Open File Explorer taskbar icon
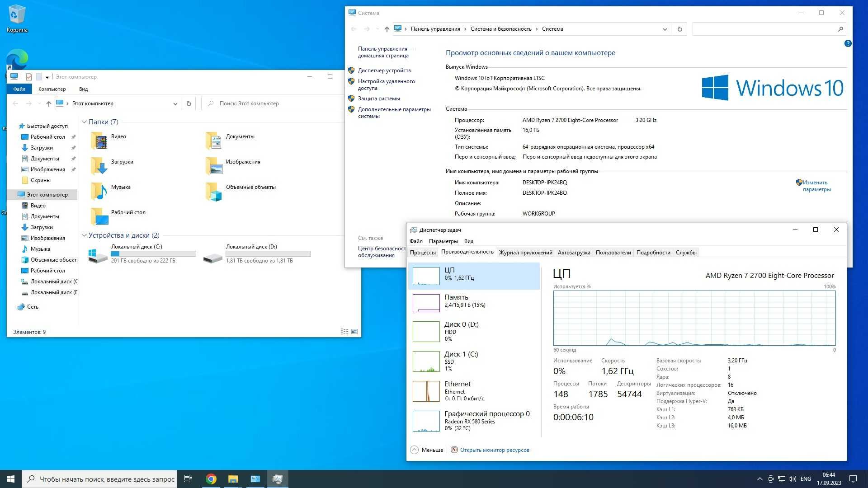868x488 pixels. coord(233,479)
